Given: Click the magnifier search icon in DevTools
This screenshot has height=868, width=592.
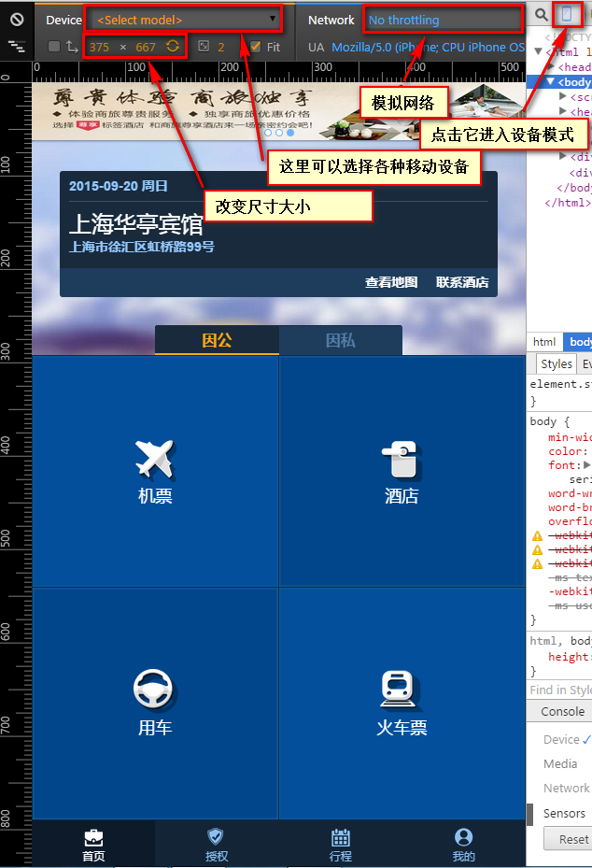Looking at the screenshot, I should 541,15.
